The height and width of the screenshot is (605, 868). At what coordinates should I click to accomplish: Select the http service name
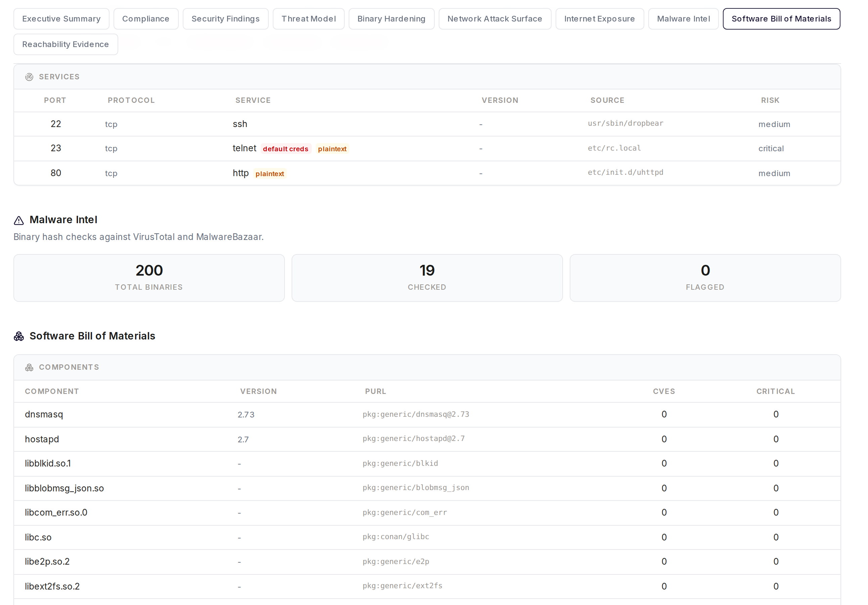(241, 173)
